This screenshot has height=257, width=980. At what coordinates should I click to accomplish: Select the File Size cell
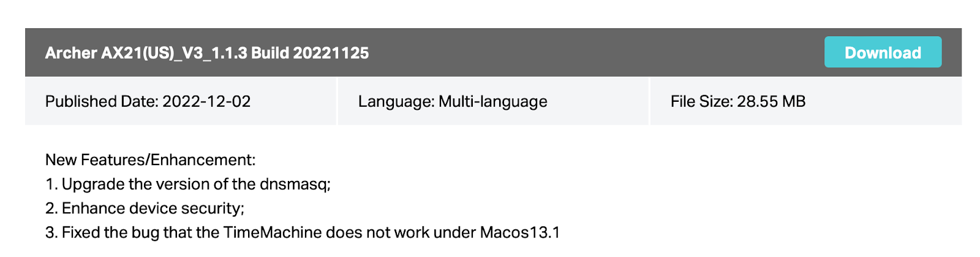tap(806, 101)
